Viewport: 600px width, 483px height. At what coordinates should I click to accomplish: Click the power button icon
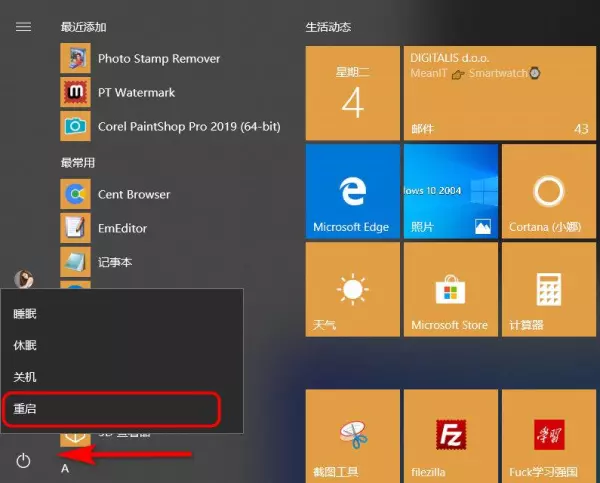(x=23, y=460)
